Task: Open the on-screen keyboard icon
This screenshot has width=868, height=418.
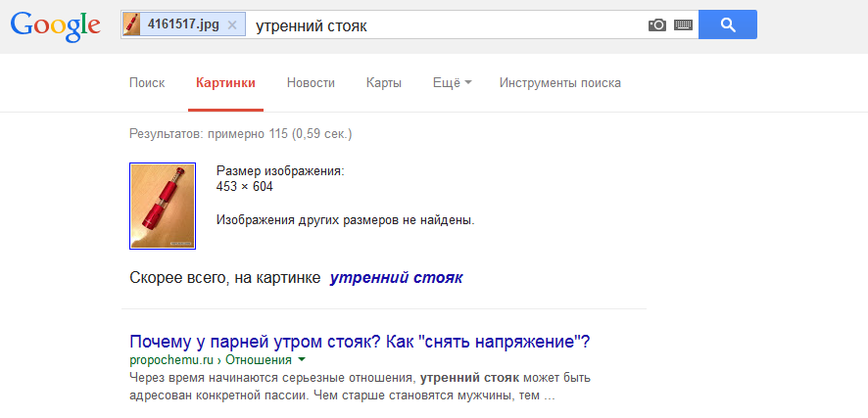Action: tap(683, 25)
